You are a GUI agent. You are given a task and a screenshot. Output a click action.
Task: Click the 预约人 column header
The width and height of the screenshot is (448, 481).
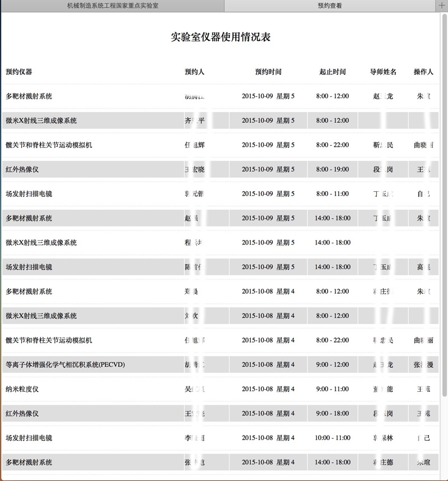click(194, 72)
